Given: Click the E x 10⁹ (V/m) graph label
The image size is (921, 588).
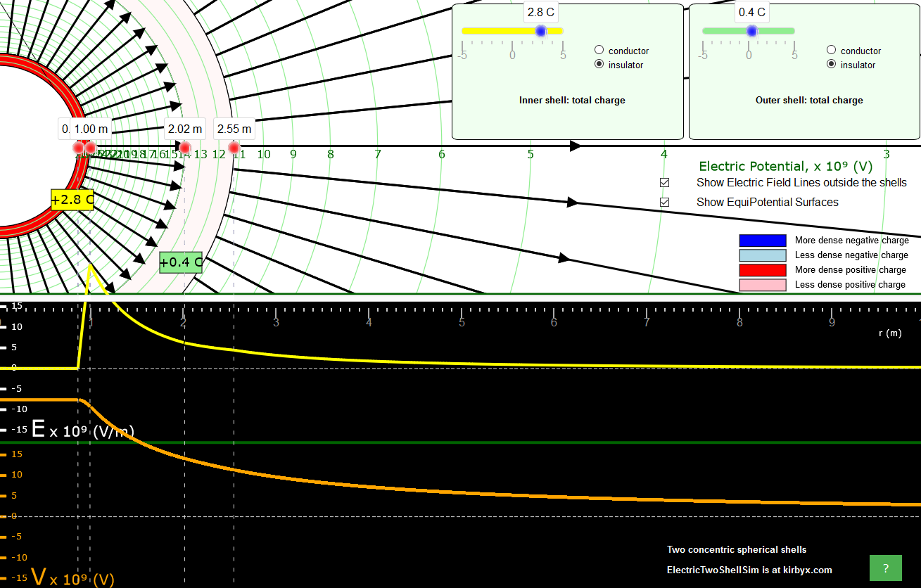Looking at the screenshot, I should (x=83, y=429).
